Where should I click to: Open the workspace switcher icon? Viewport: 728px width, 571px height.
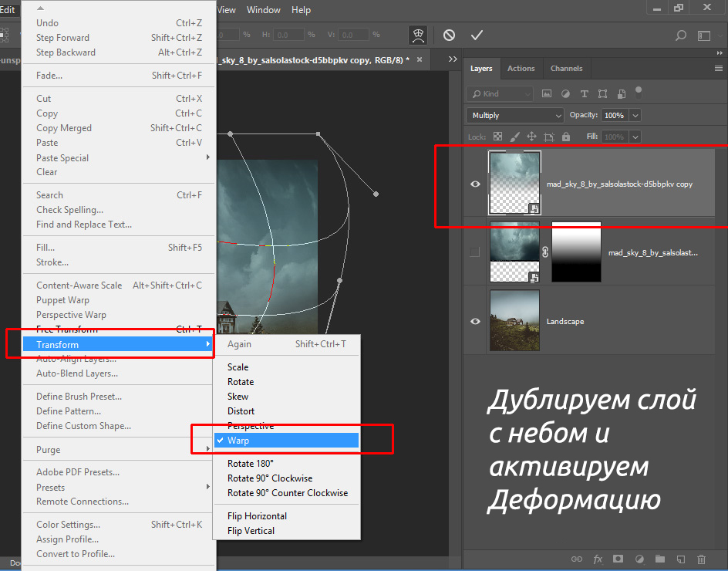pyautogui.click(x=704, y=35)
